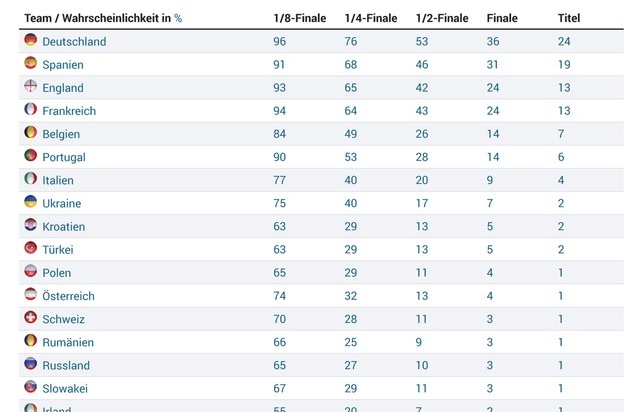
Task: Click the Belgien flag icon
Action: coord(31,133)
